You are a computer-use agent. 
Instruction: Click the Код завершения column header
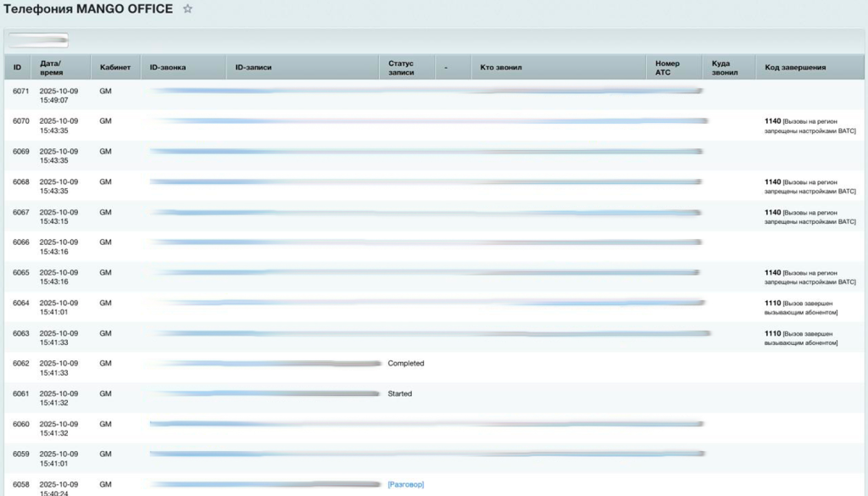(795, 68)
